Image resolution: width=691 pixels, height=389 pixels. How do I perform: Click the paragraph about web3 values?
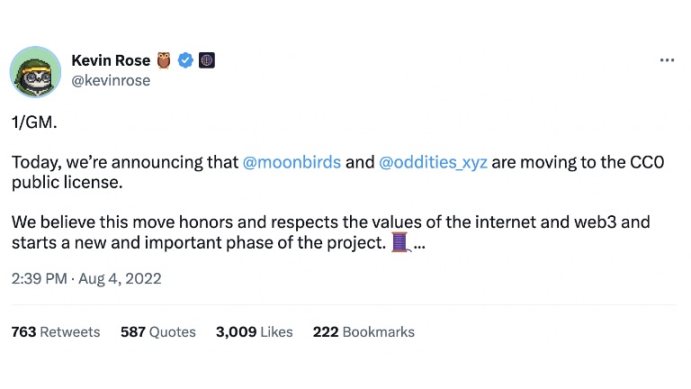coord(331,232)
